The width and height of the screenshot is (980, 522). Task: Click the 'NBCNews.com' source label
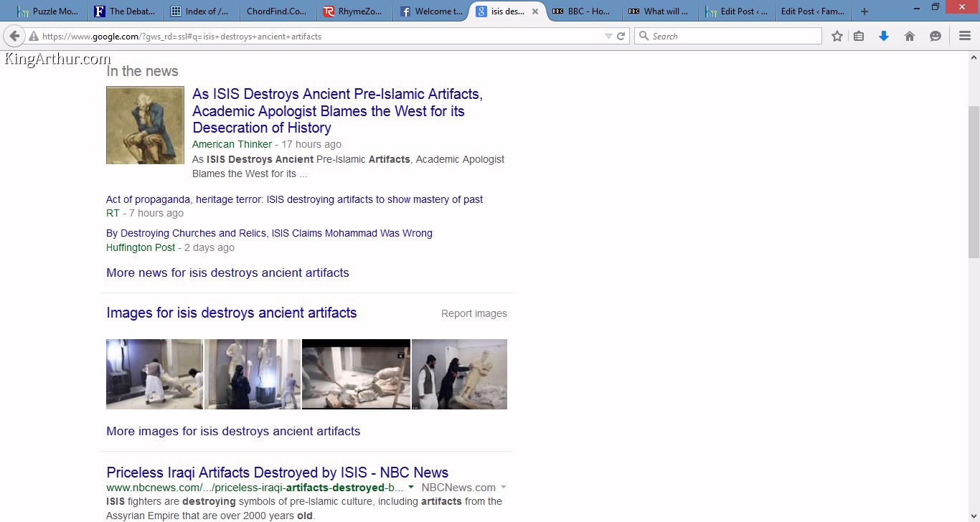pyautogui.click(x=458, y=488)
